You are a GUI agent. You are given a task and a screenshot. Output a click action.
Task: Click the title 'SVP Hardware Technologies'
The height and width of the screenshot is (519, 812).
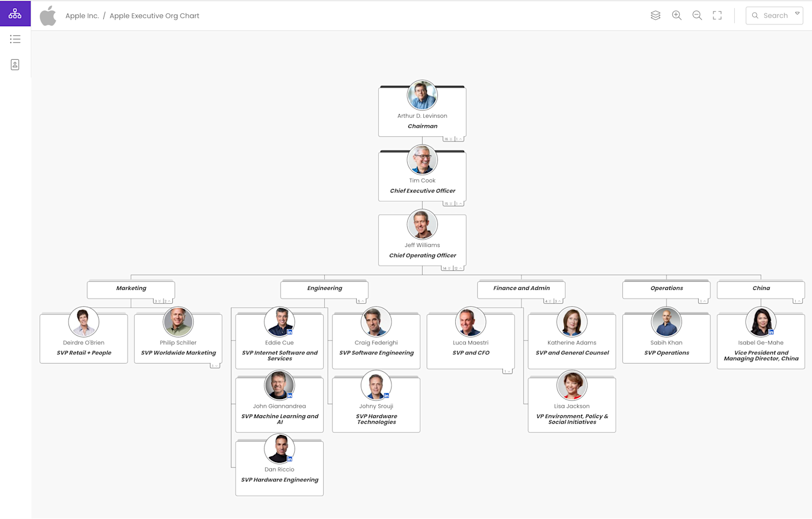click(x=376, y=419)
